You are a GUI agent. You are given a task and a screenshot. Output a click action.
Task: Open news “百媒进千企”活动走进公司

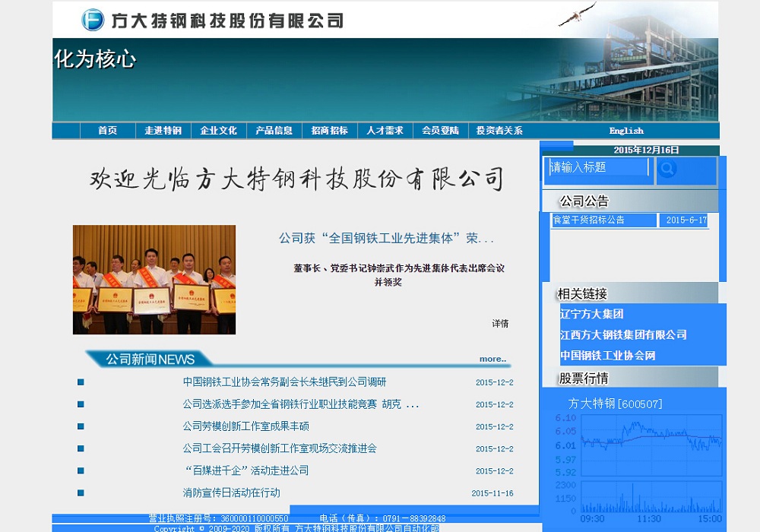click(x=245, y=470)
